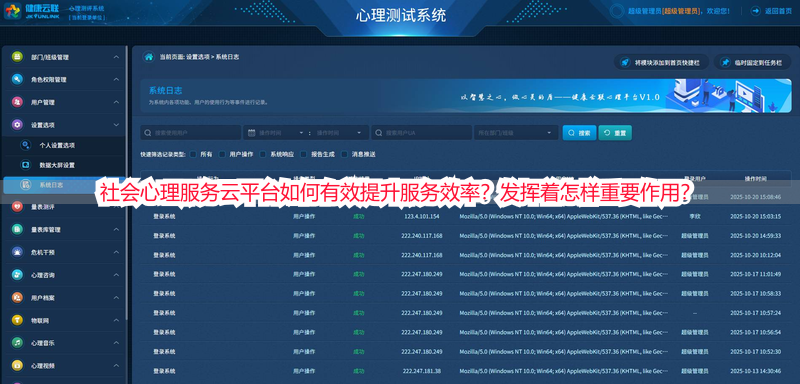Click the 健康云联 logo in the header
Image resolution: width=800 pixels, height=384 pixels.
click(x=32, y=11)
